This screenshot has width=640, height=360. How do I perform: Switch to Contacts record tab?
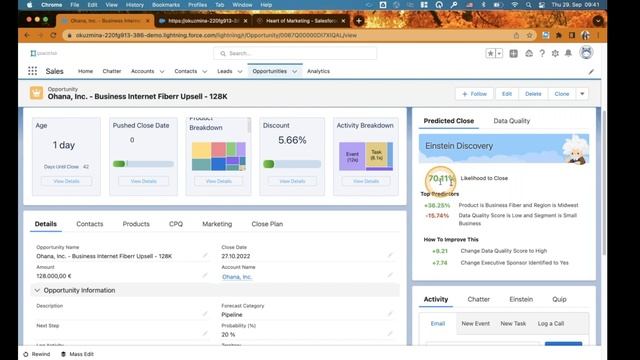[90, 224]
